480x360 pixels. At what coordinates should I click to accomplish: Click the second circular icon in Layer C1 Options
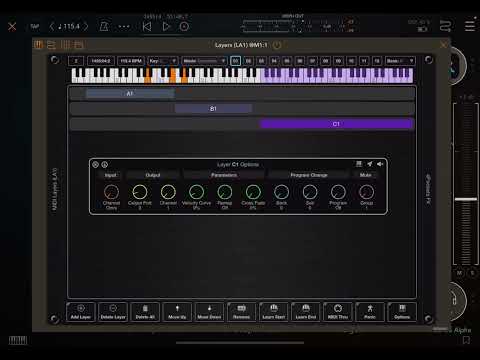pyautogui.click(x=104, y=164)
